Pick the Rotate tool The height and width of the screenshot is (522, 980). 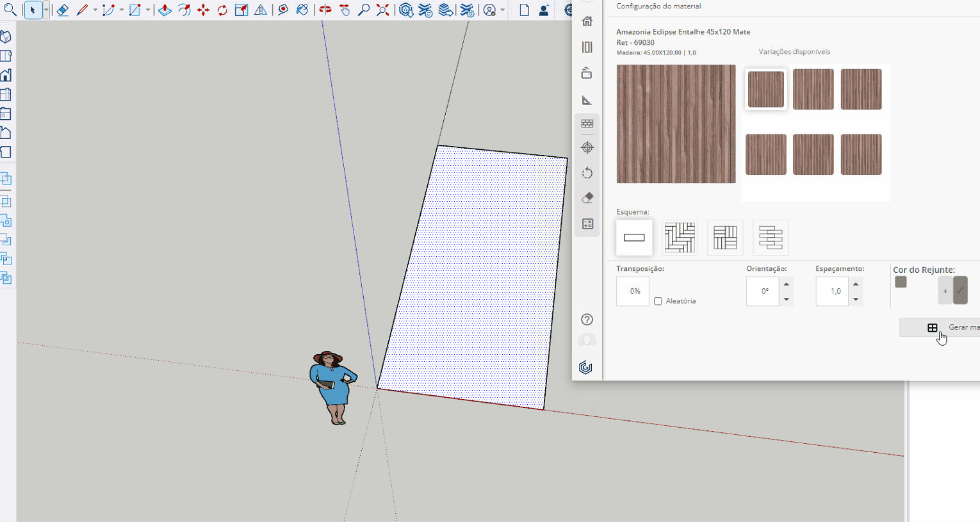222,10
